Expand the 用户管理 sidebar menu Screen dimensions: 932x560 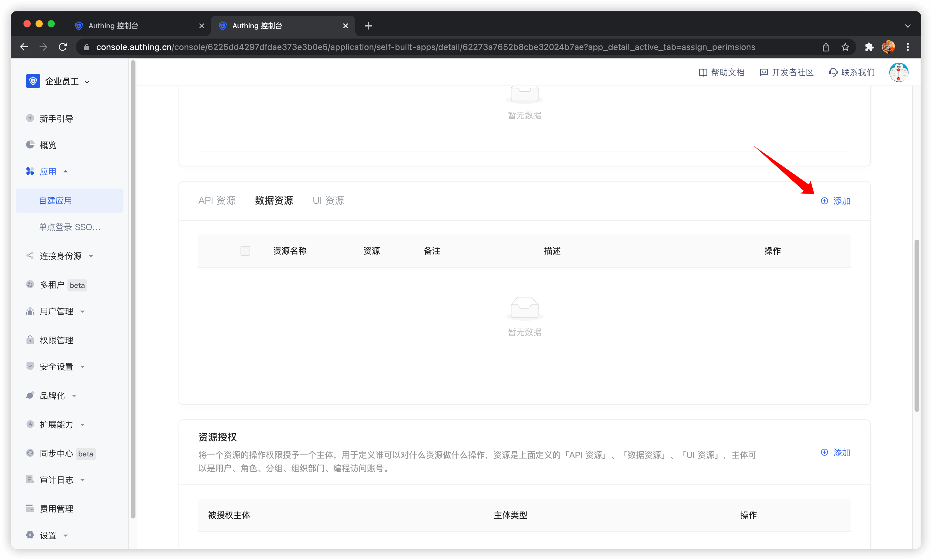pyautogui.click(x=57, y=311)
